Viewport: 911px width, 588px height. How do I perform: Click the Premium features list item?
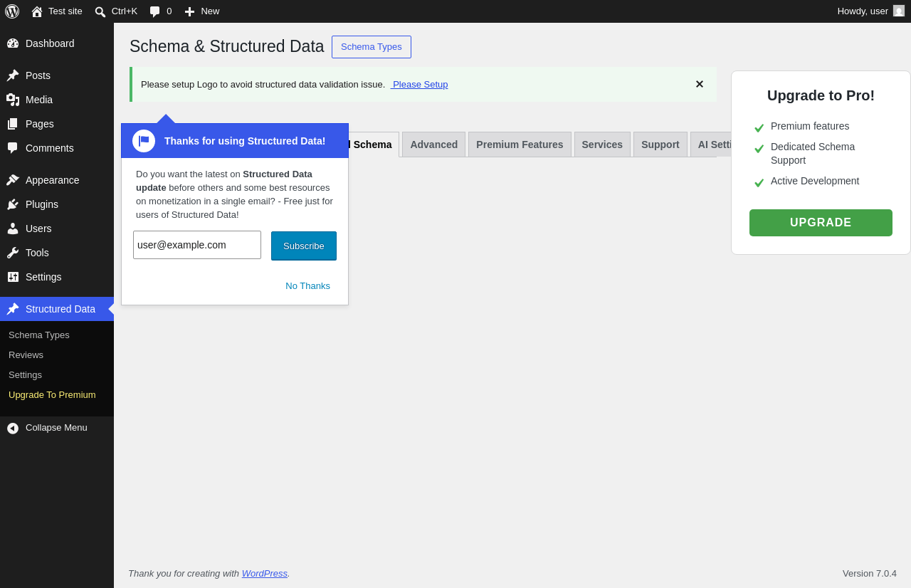[810, 126]
